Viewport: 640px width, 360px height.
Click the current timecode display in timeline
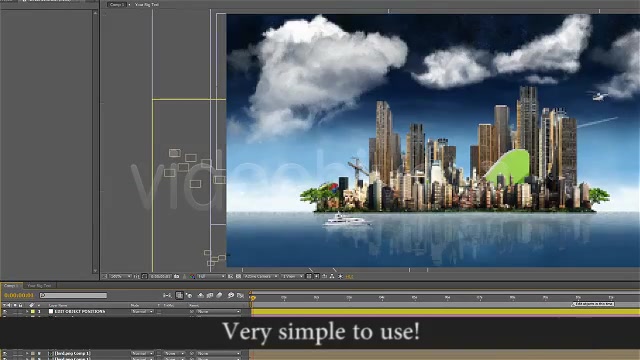(19, 295)
